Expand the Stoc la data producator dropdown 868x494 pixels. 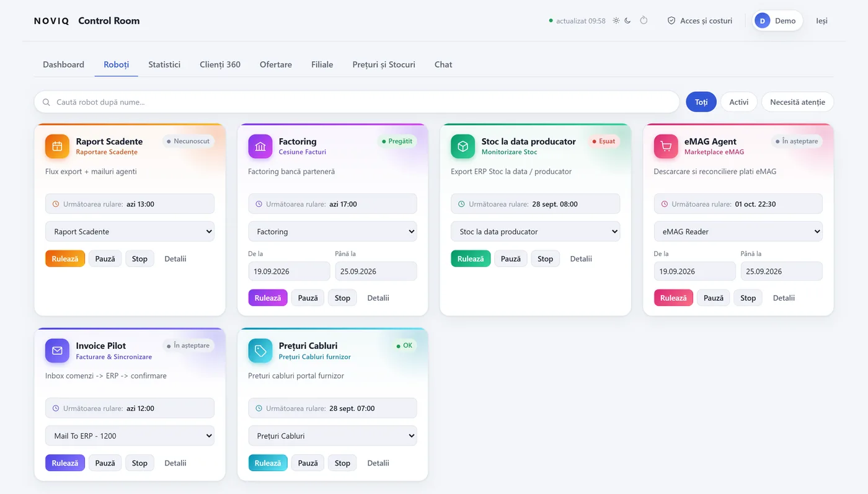click(536, 231)
